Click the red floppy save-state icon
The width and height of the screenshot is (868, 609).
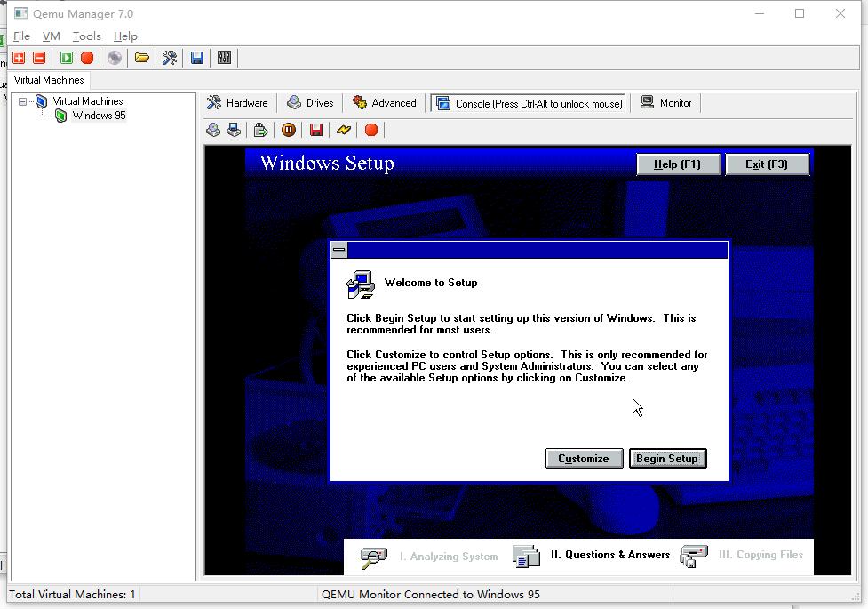pyautogui.click(x=316, y=130)
